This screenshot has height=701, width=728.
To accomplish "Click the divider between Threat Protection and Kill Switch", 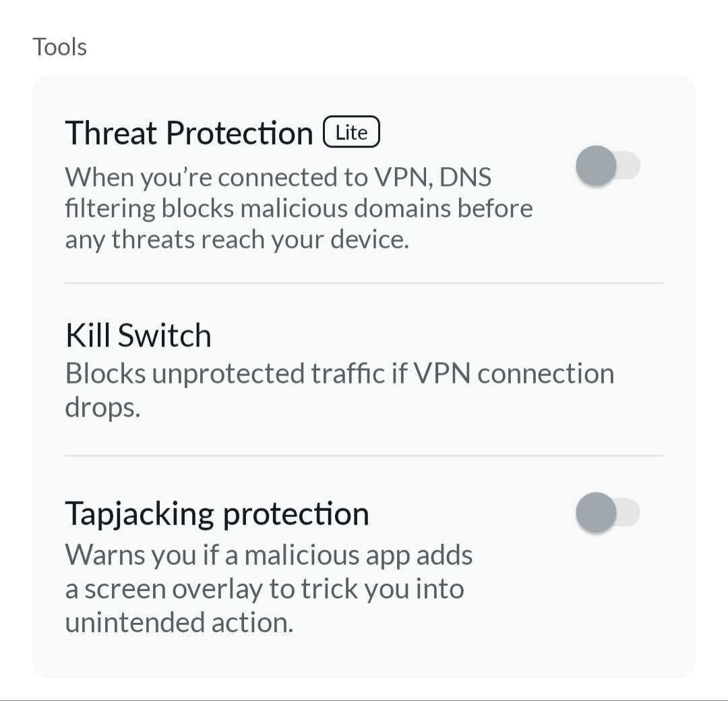I will tap(364, 283).
